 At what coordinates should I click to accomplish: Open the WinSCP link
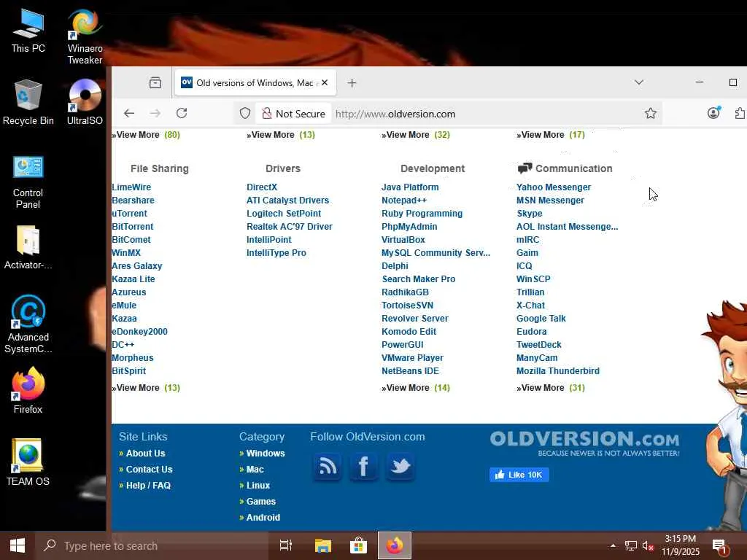pos(533,279)
